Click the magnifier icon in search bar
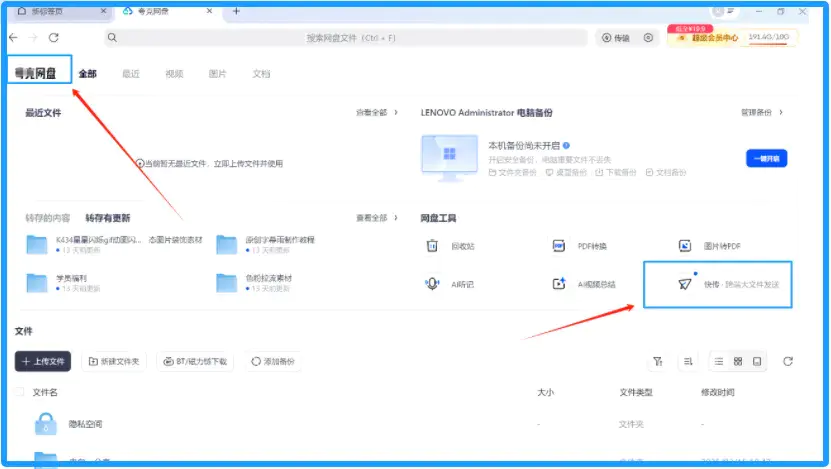 click(112, 38)
